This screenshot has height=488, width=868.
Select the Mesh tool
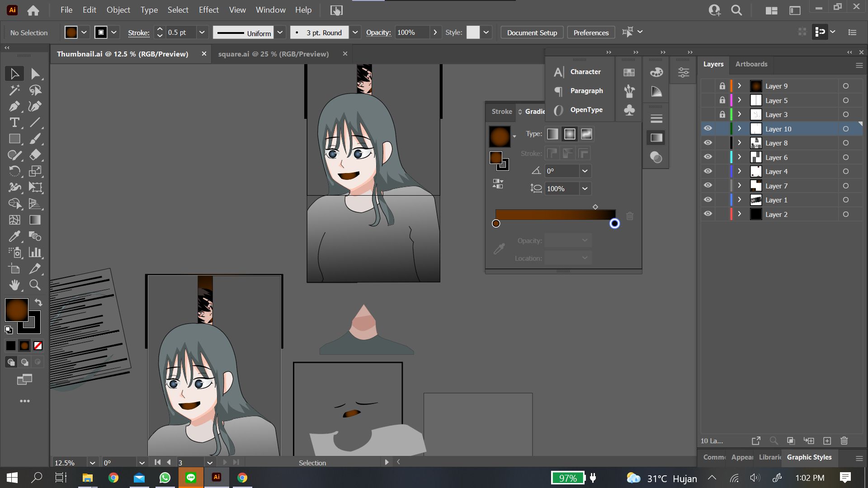pyautogui.click(x=14, y=220)
